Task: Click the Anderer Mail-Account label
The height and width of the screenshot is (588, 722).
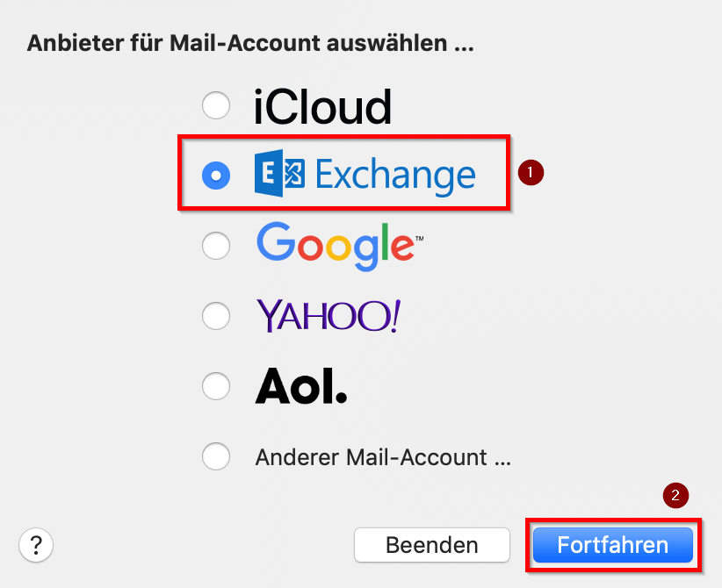Action: 382,457
